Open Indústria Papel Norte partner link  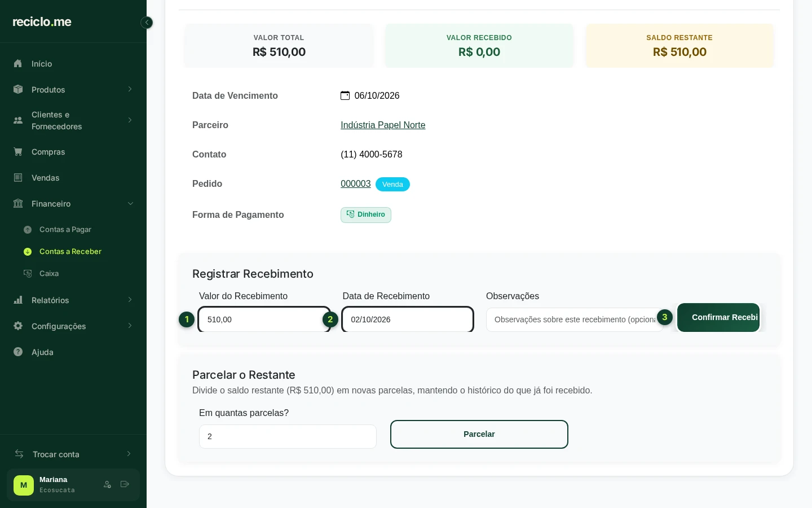coord(383,125)
